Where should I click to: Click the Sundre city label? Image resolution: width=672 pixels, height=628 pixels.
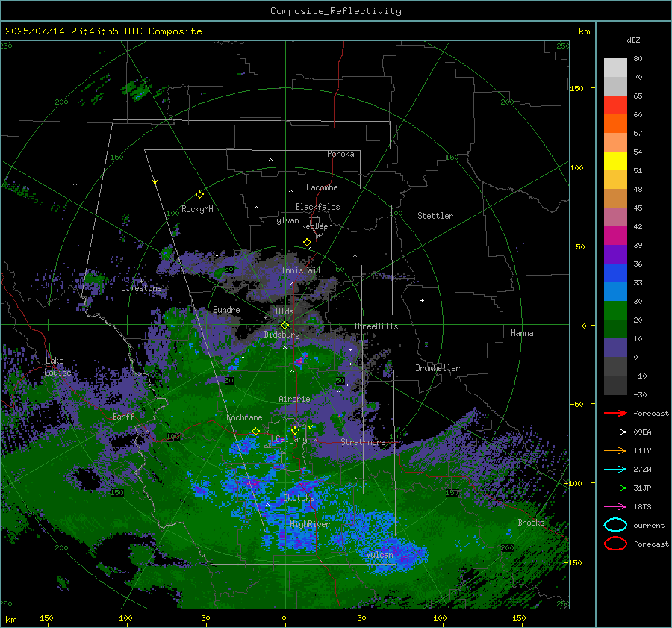click(226, 309)
